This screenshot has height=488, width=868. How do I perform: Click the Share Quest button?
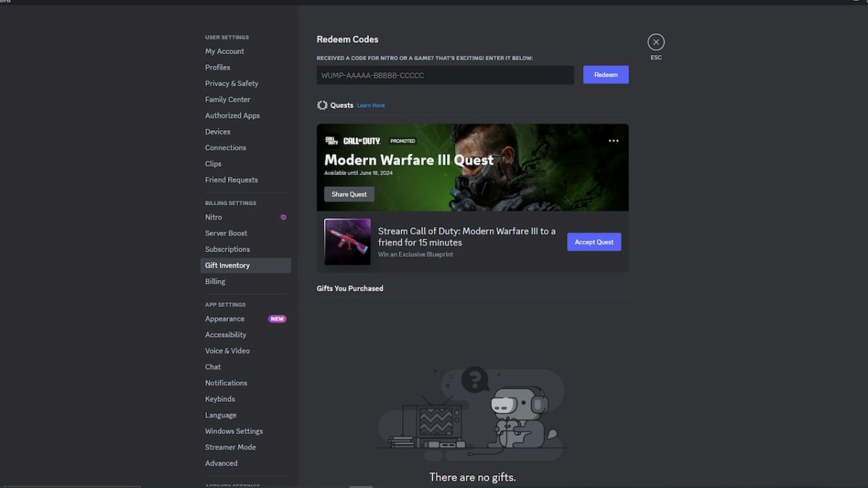(x=349, y=194)
